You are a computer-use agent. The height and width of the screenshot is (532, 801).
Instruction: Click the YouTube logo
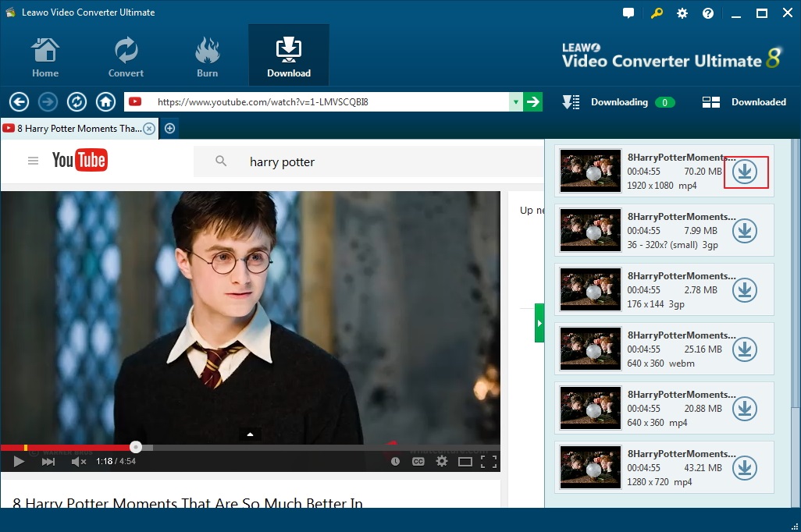(80, 160)
